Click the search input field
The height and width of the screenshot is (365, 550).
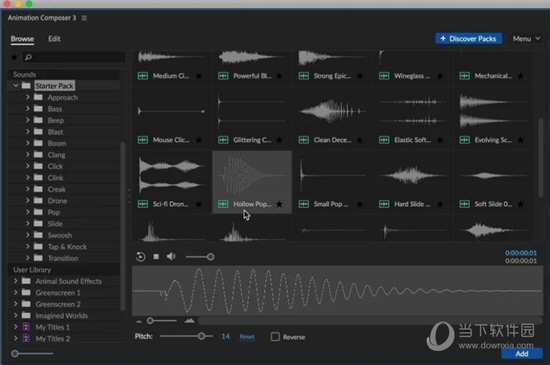tap(74, 57)
